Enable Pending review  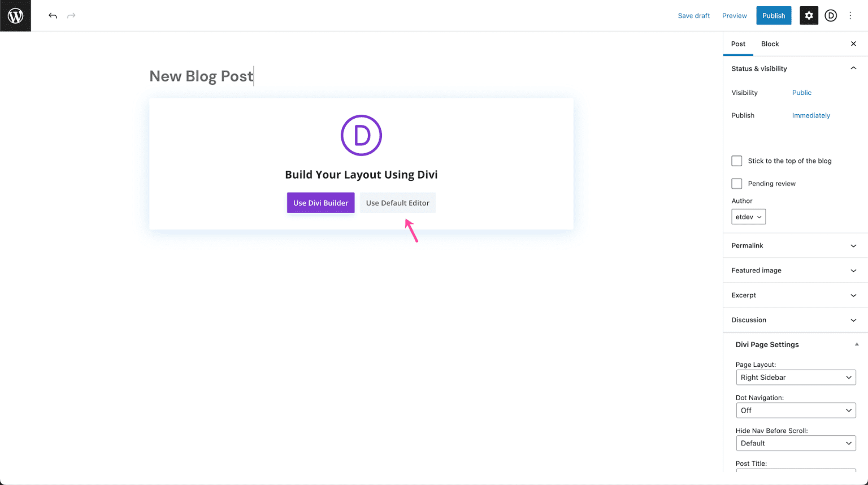point(736,183)
